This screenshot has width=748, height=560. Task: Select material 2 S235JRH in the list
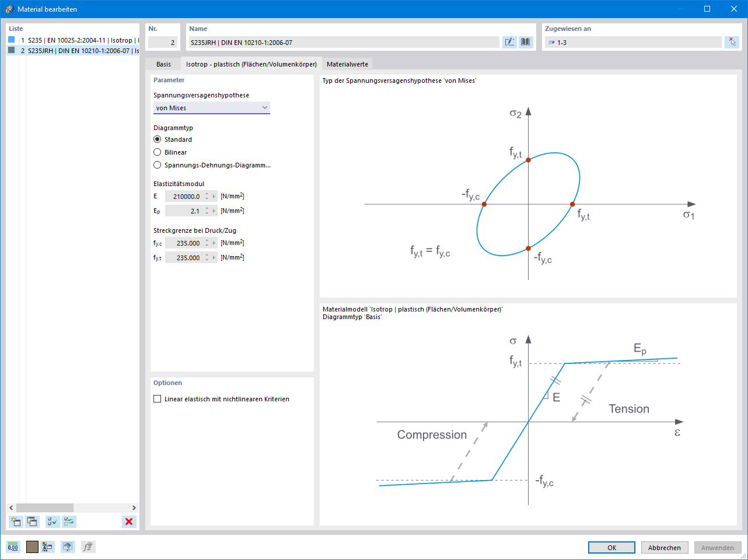[x=73, y=51]
